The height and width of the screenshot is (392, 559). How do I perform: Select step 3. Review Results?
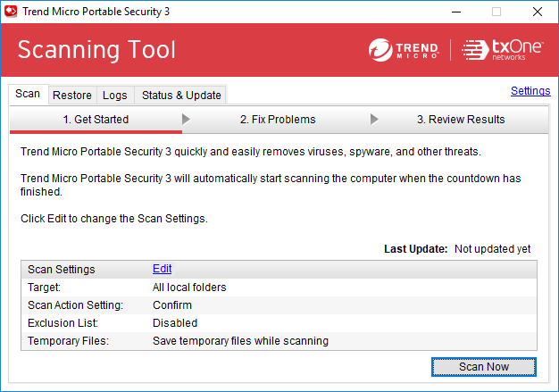click(461, 119)
